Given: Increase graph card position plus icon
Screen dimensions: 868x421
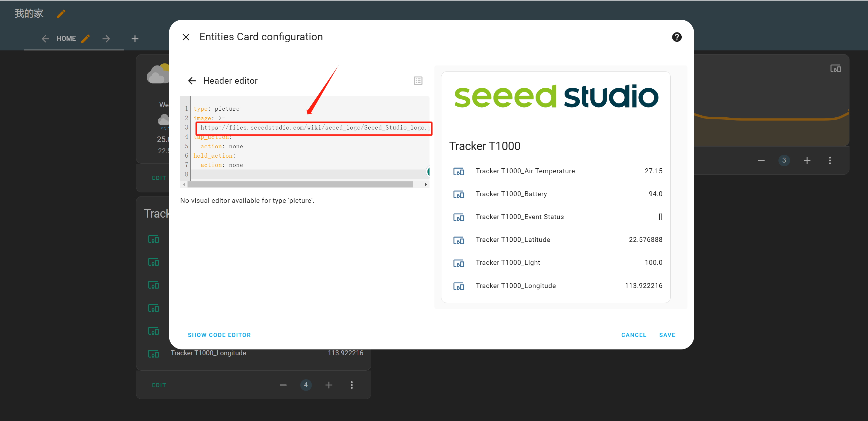Looking at the screenshot, I should click(x=807, y=160).
